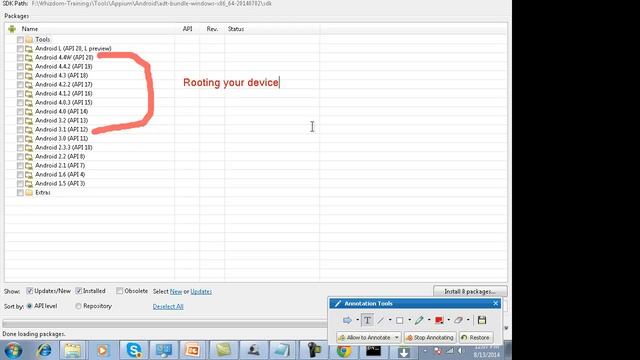Toggle the Installed show checkbox
The image size is (640, 360).
pos(78,291)
